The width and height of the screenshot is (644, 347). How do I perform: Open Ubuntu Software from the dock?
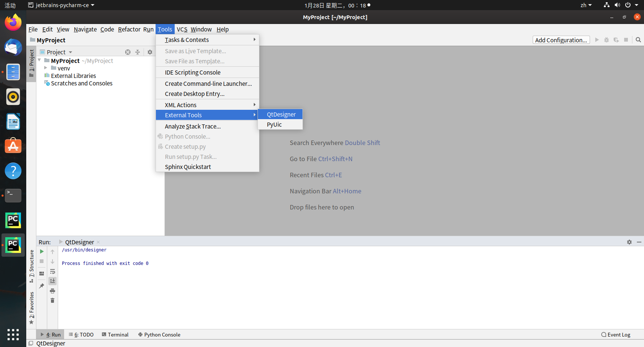click(x=13, y=146)
